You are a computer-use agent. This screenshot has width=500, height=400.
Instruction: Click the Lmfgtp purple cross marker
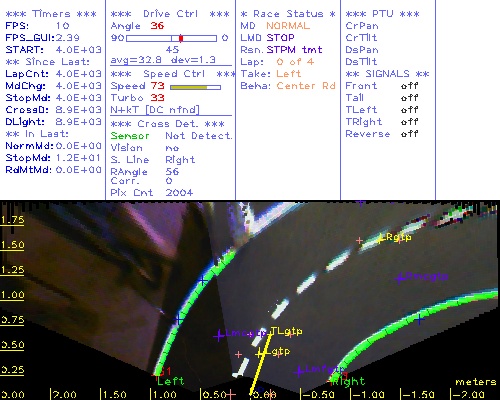299,371
